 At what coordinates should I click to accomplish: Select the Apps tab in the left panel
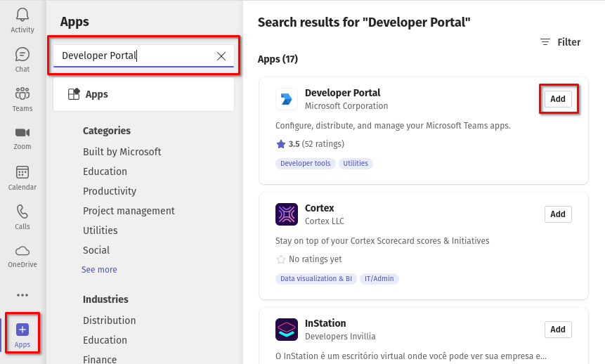click(143, 94)
